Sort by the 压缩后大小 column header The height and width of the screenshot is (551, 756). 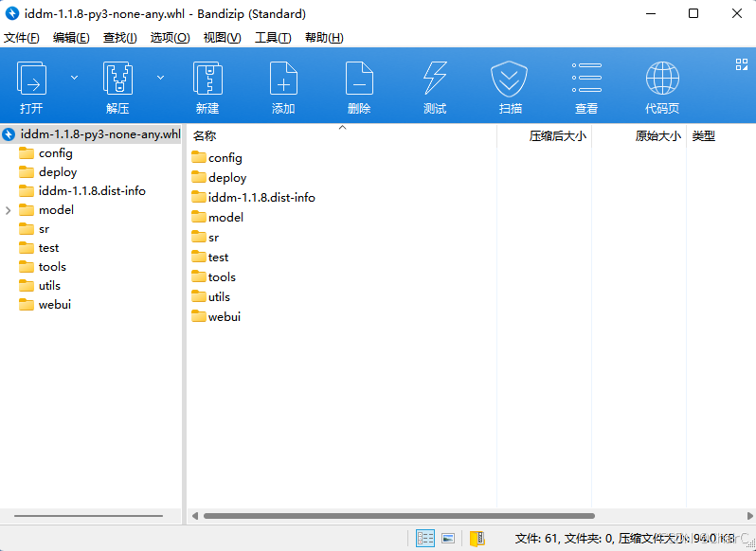pyautogui.click(x=545, y=135)
